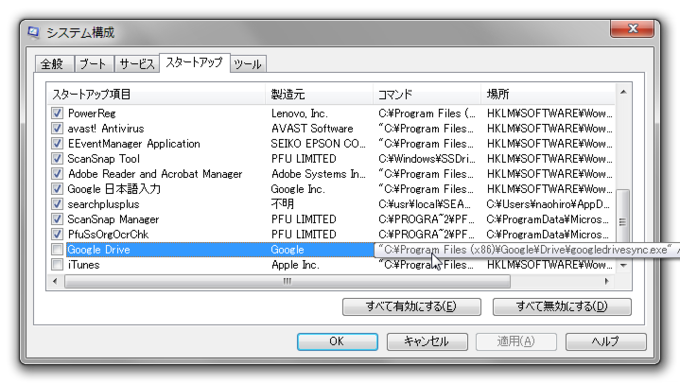Select PfuSsOrgOcrChk row name
This screenshot has height=384, width=680.
(x=108, y=235)
